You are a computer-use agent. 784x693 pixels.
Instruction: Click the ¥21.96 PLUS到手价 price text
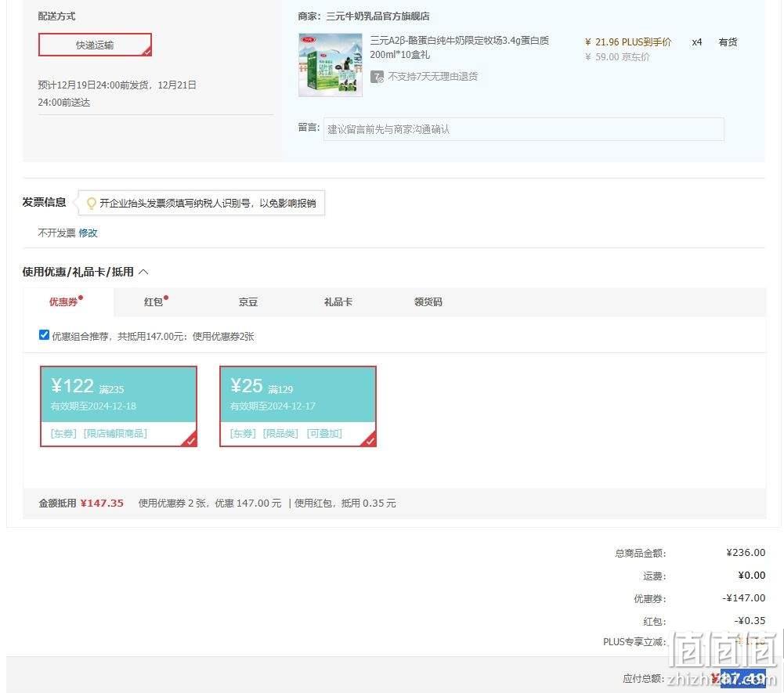tap(628, 42)
